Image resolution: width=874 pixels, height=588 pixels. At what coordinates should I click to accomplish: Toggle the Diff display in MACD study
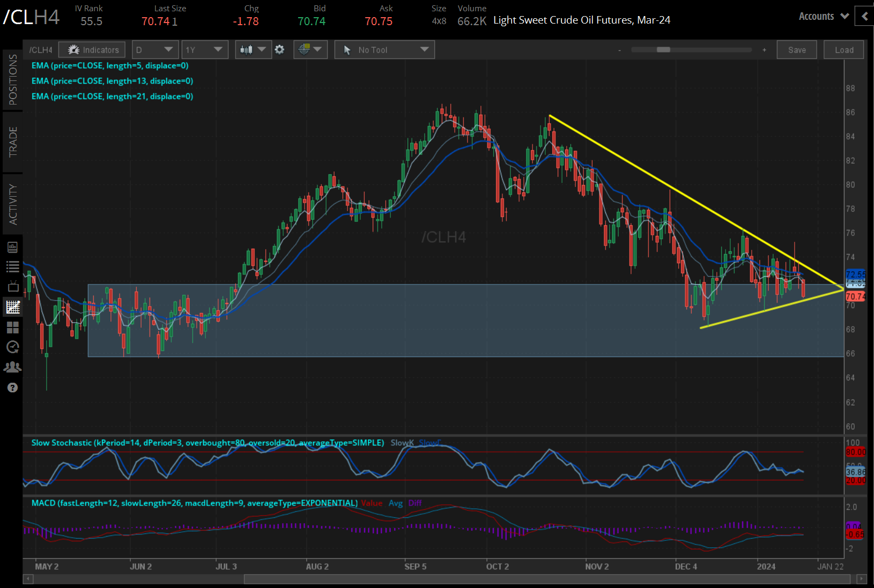click(414, 503)
